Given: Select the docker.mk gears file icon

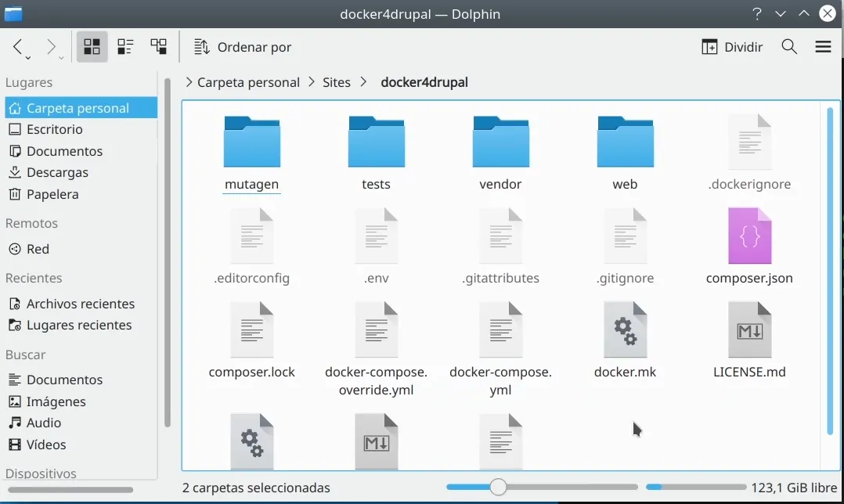Looking at the screenshot, I should pos(625,329).
